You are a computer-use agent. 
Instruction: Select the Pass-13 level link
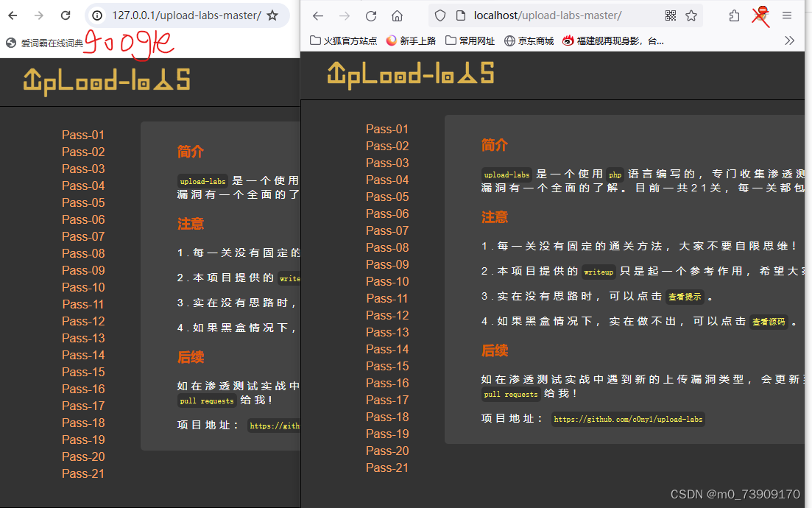point(387,331)
